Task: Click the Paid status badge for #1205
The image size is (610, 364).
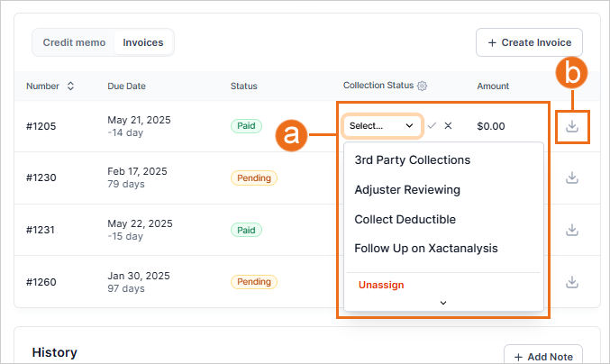Action: [x=246, y=126]
